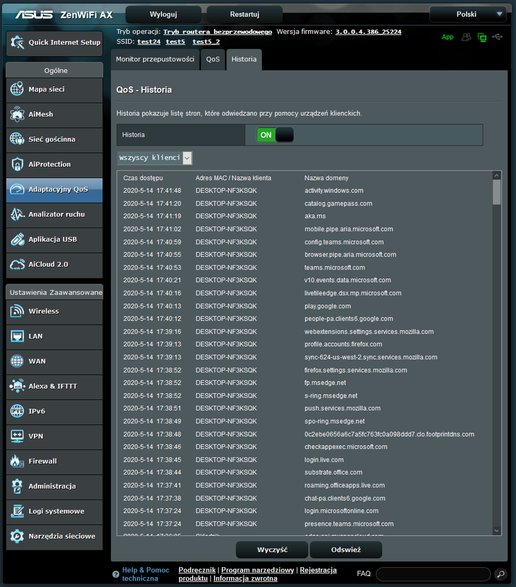
Task: Click the USB status icon in header
Action: tap(497, 37)
